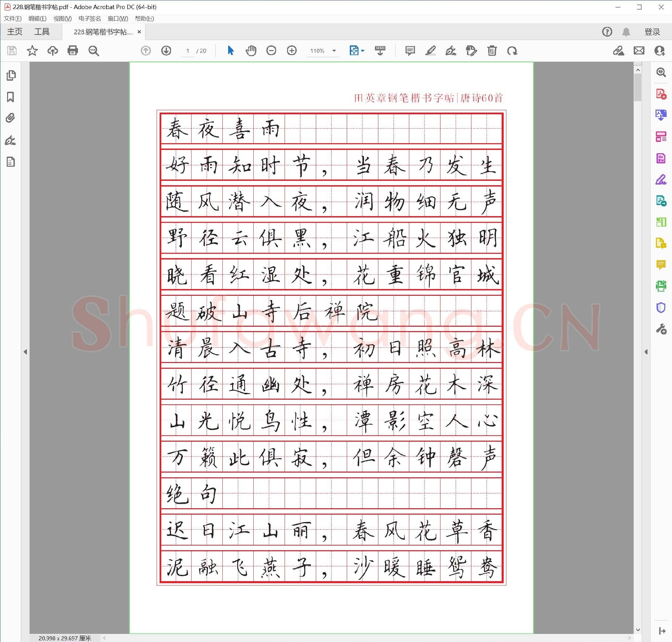Screen dimensions: 672x642
Task: Click the page number input field
Action: tap(187, 51)
